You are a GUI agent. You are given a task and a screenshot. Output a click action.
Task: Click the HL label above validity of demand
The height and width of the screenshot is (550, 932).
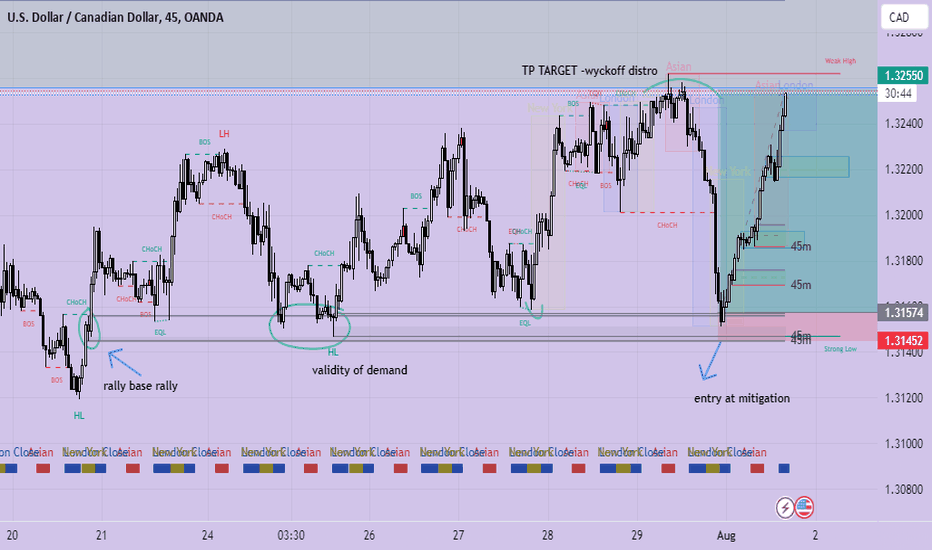coord(333,352)
